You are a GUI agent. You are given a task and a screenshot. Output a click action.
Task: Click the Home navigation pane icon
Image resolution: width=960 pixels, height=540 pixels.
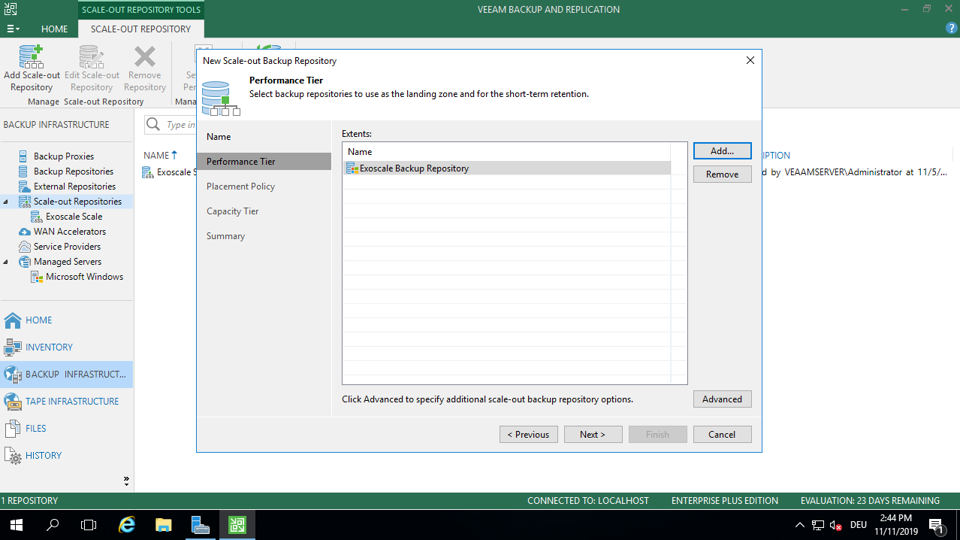click(x=13, y=320)
